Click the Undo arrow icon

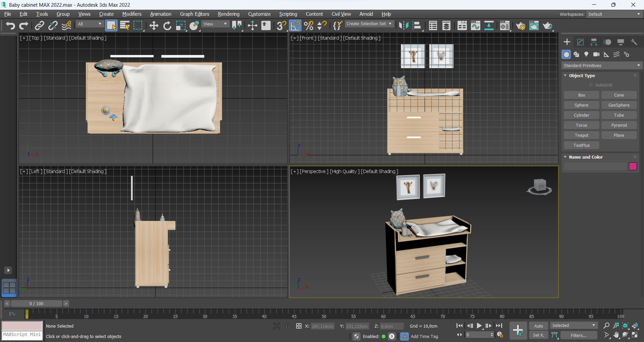pyautogui.click(x=10, y=25)
